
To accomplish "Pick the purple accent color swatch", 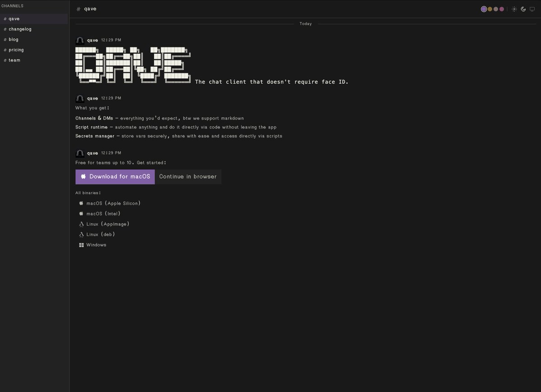I will pyautogui.click(x=484, y=9).
